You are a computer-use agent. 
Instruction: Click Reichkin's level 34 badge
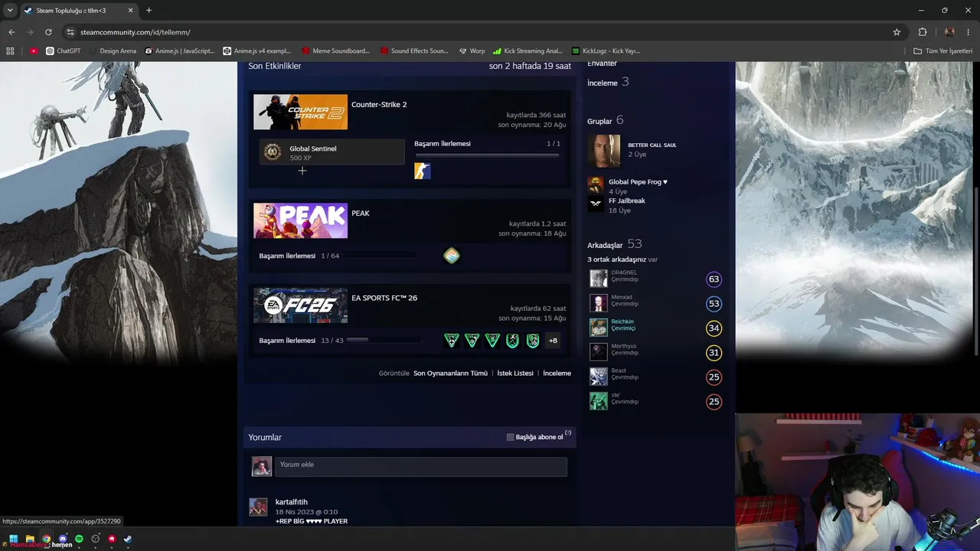click(x=714, y=328)
